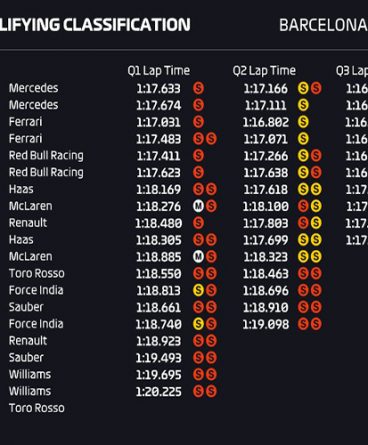The width and height of the screenshot is (368, 445).
Task: Click yellow soft tyre icon next to 1:18.813
Action: 198,290
